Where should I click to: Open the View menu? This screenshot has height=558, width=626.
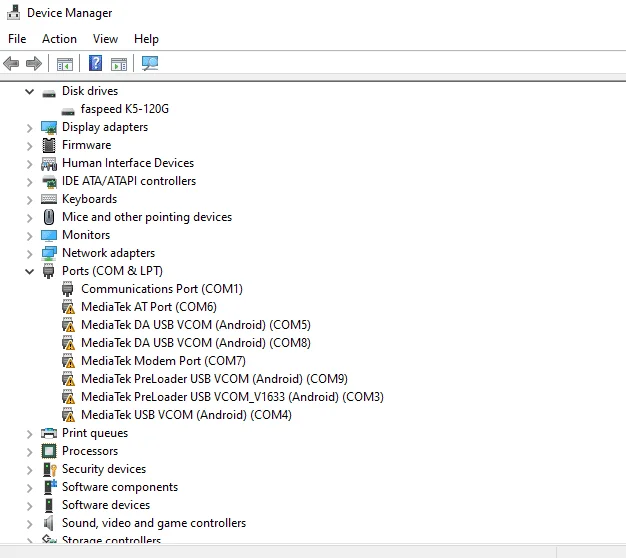[x=105, y=39]
